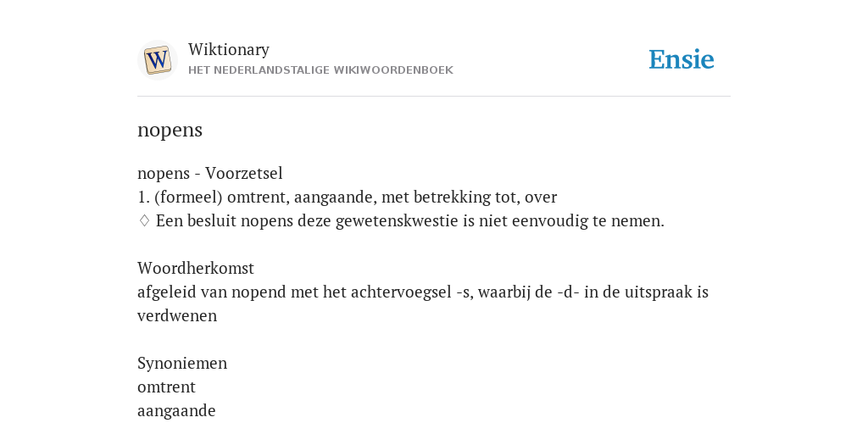Click the word 'verdwenen' in the etymology
Viewport: 868px width, 434px height.
pos(177,316)
